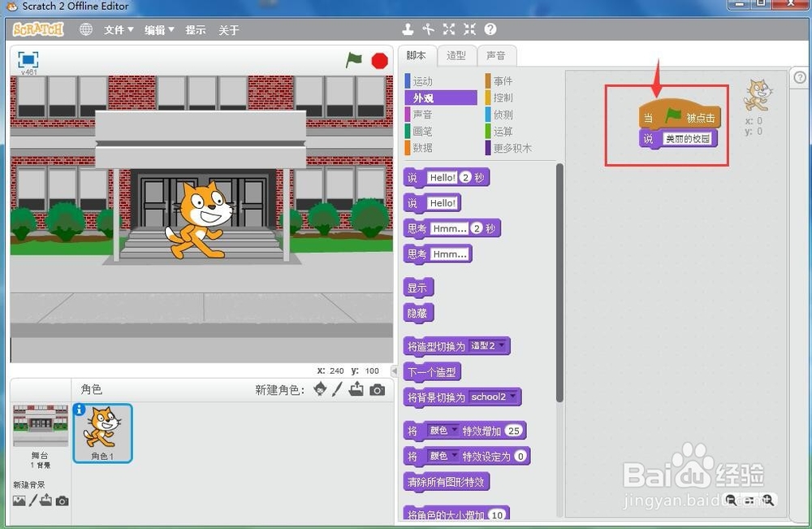Screen dimensions: 812x529
Task: Click the 0 value in 特效设定为 block
Action: click(520, 456)
